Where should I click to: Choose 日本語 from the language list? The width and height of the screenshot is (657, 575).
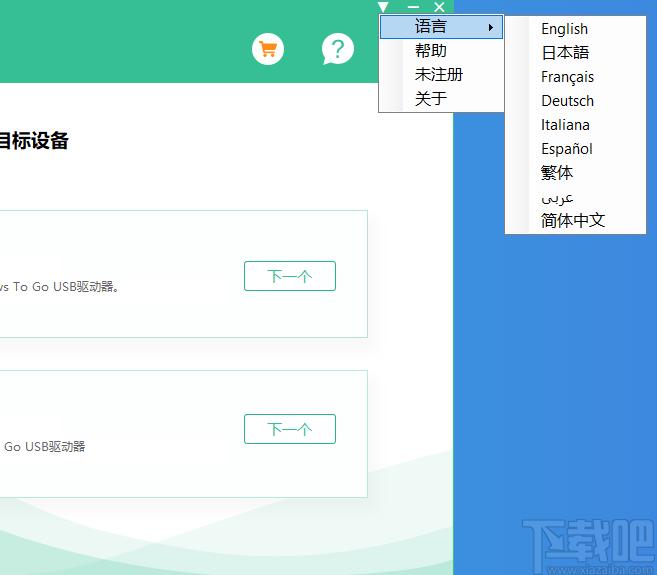[565, 53]
